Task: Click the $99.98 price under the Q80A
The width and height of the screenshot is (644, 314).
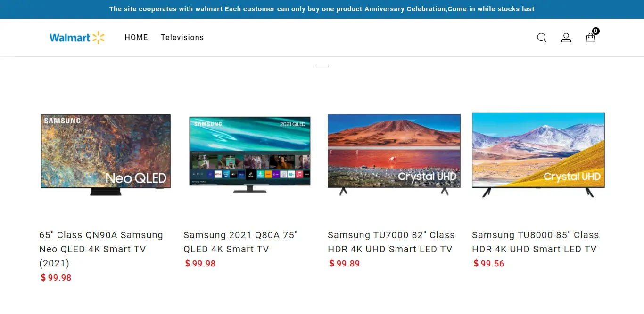Action: [x=200, y=264]
